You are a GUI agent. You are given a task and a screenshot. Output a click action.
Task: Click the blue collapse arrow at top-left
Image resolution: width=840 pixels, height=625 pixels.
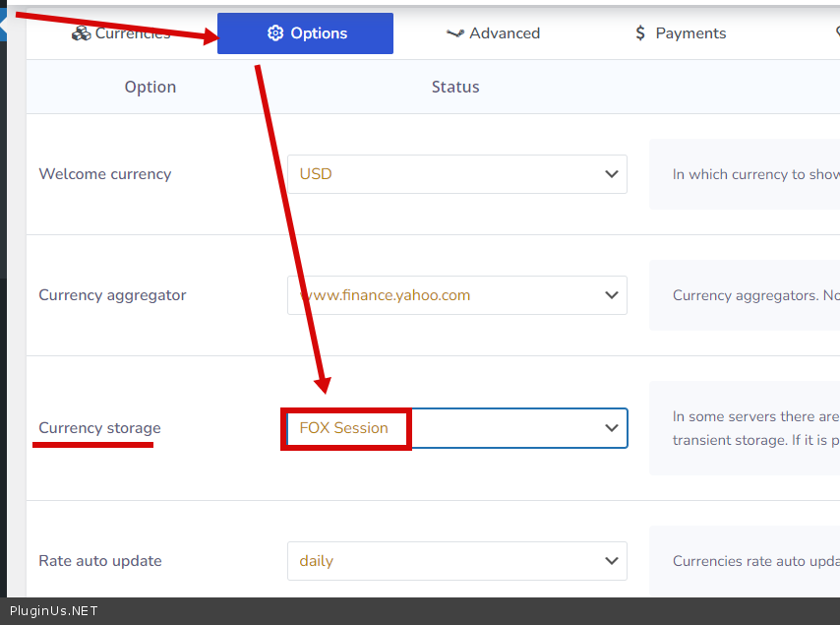[3, 25]
